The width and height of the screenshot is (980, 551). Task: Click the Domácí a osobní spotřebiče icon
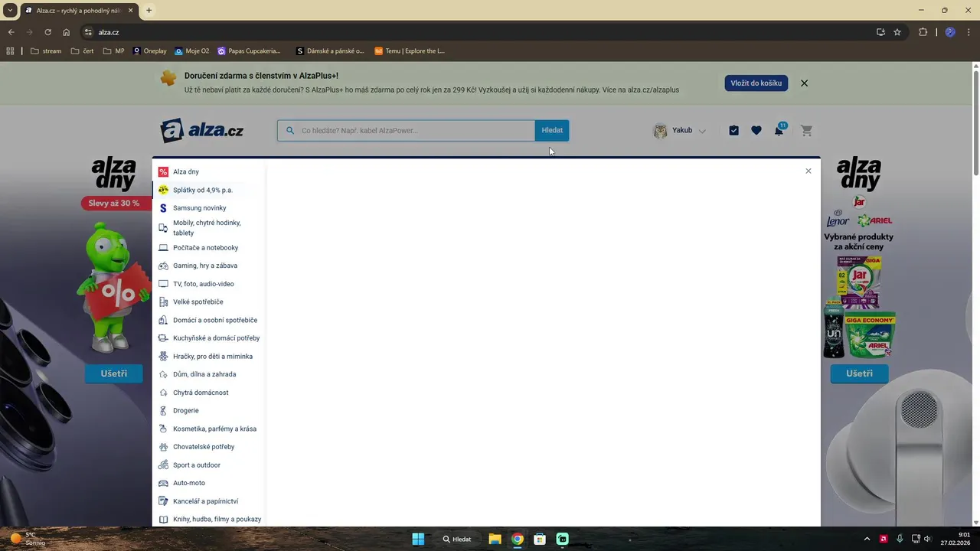coord(163,320)
